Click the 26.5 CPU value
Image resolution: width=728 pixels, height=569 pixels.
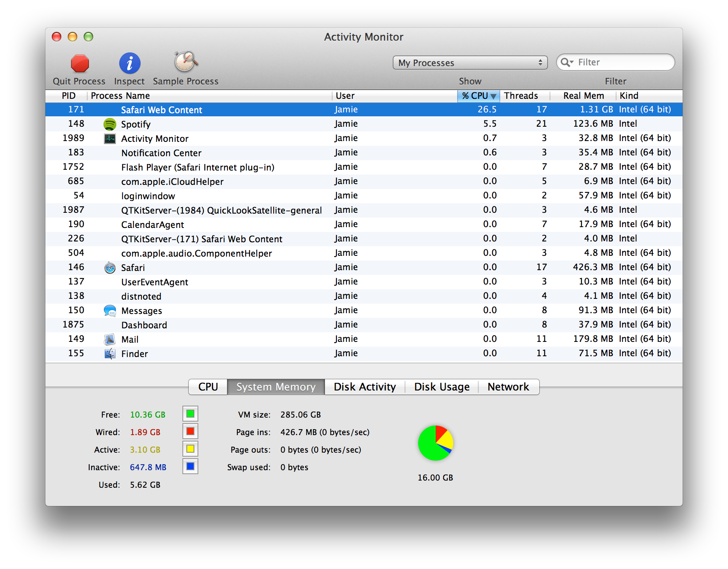coord(487,110)
